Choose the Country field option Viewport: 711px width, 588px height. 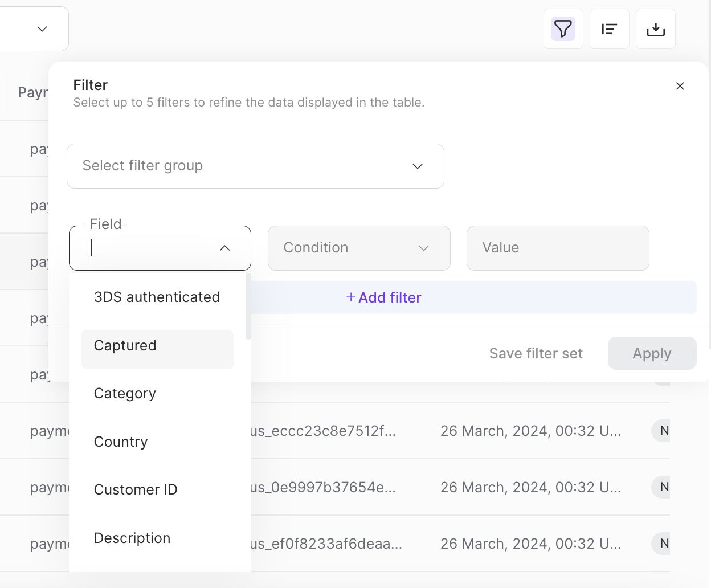click(x=120, y=442)
